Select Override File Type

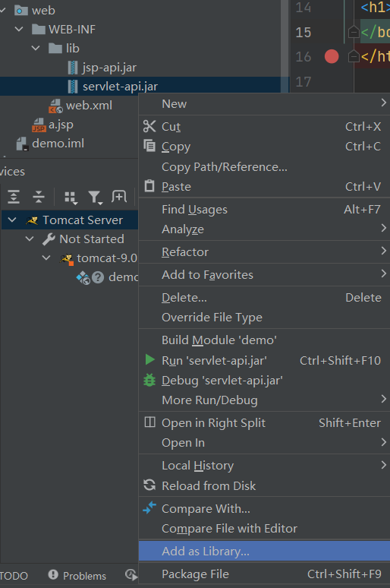click(x=264, y=318)
